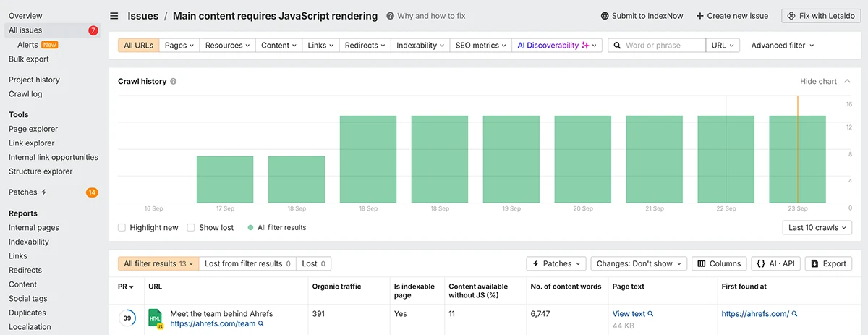This screenshot has height=335, width=868.
Task: Click the orange 14 badge on Patches
Action: (x=92, y=192)
